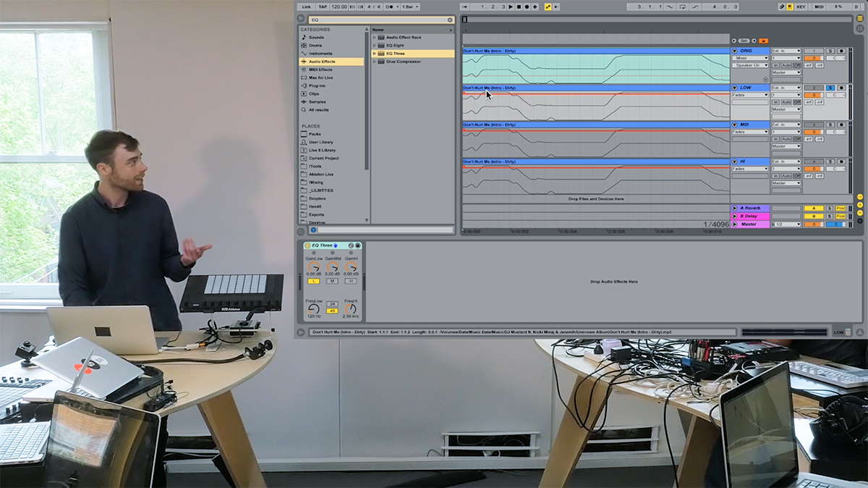Fold the MID track
The width and height of the screenshot is (868, 488).
coord(734,125)
